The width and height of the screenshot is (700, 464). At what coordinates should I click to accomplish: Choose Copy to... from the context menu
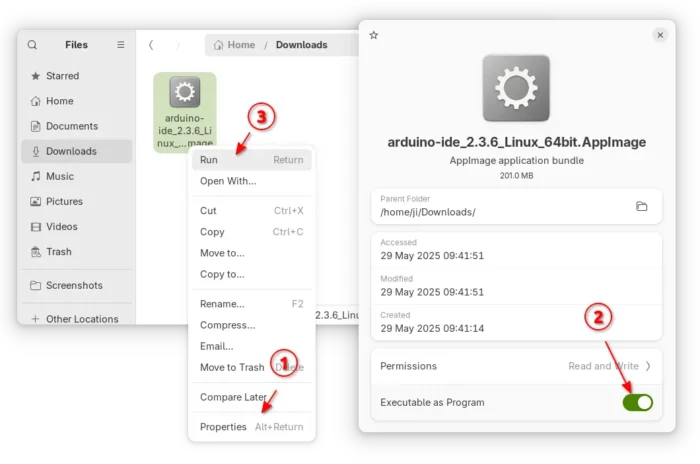(x=252, y=274)
